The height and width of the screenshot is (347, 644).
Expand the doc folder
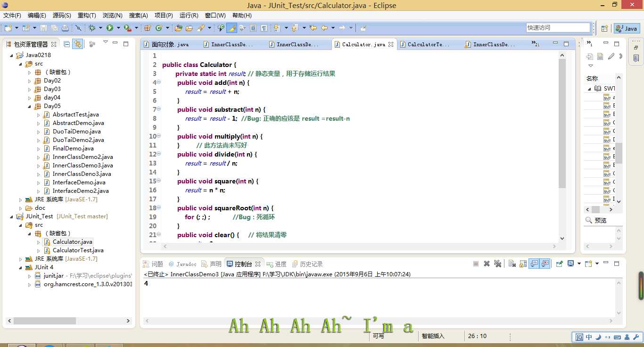click(21, 208)
